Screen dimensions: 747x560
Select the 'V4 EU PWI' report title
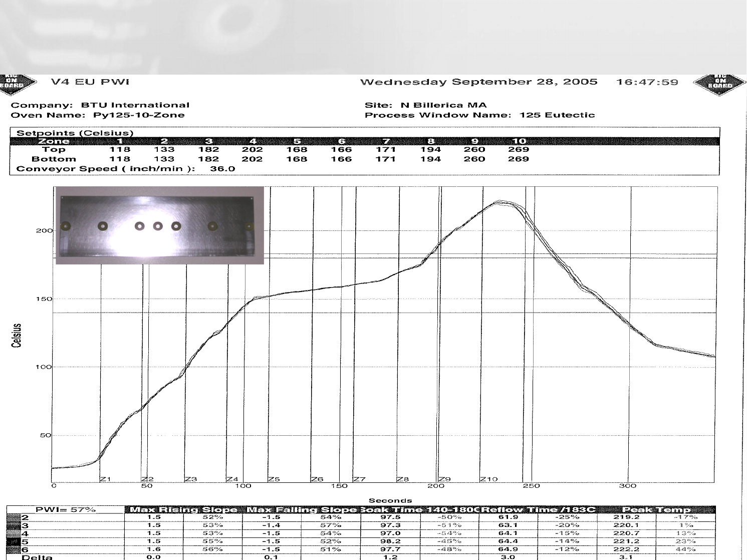(x=90, y=82)
